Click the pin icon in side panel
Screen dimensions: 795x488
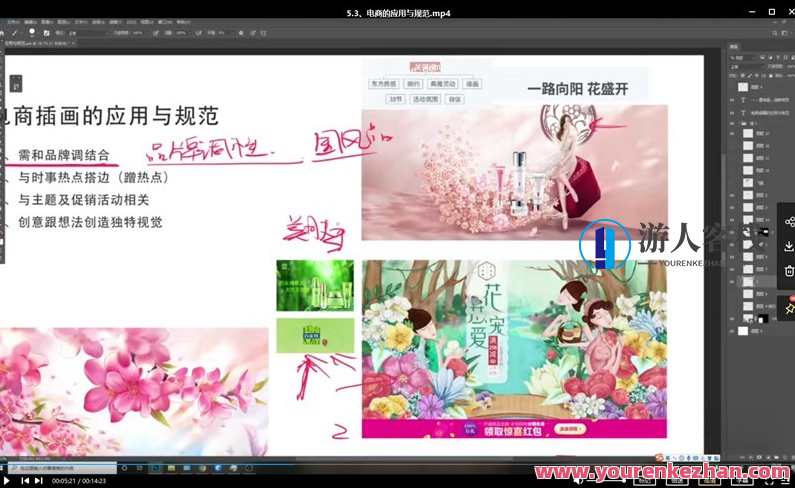(789, 308)
